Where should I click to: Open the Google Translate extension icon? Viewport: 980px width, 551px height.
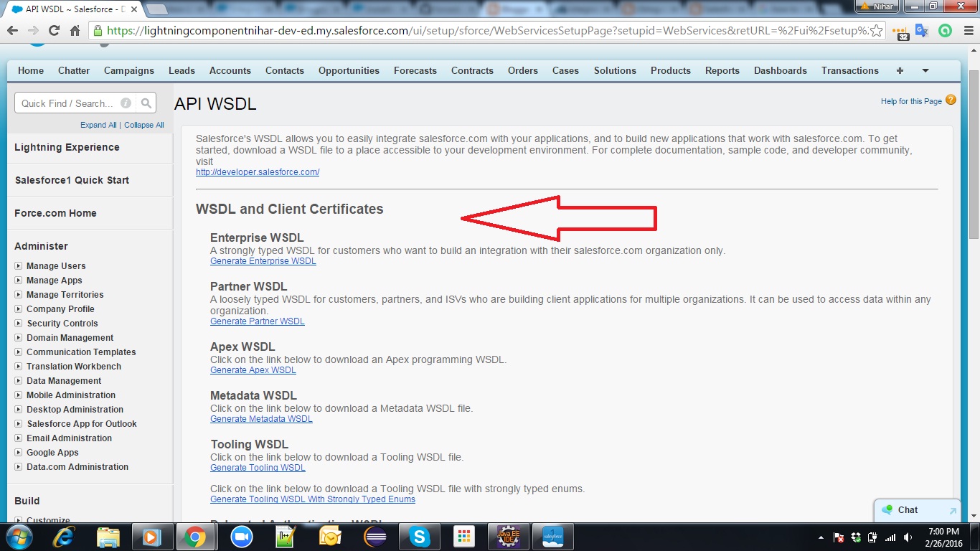[x=922, y=31]
